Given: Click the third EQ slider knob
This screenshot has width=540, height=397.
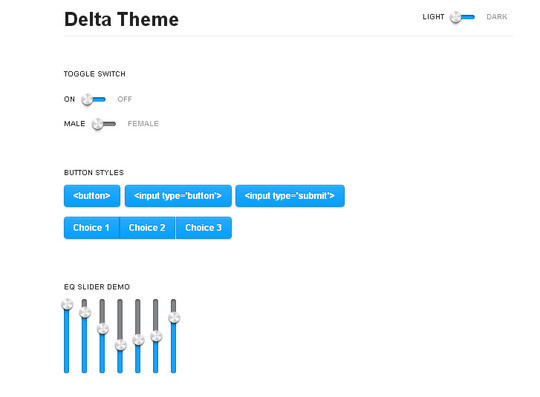Looking at the screenshot, I should coord(103,328).
